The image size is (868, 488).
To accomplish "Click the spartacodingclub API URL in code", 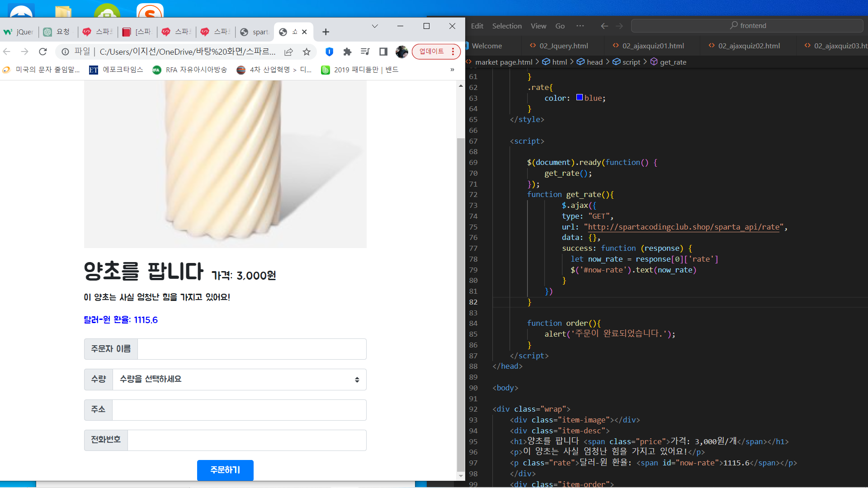I will [684, 227].
